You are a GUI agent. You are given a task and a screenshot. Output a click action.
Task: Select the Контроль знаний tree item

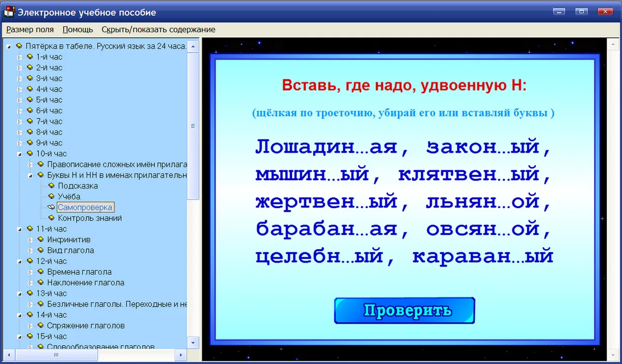click(90, 218)
